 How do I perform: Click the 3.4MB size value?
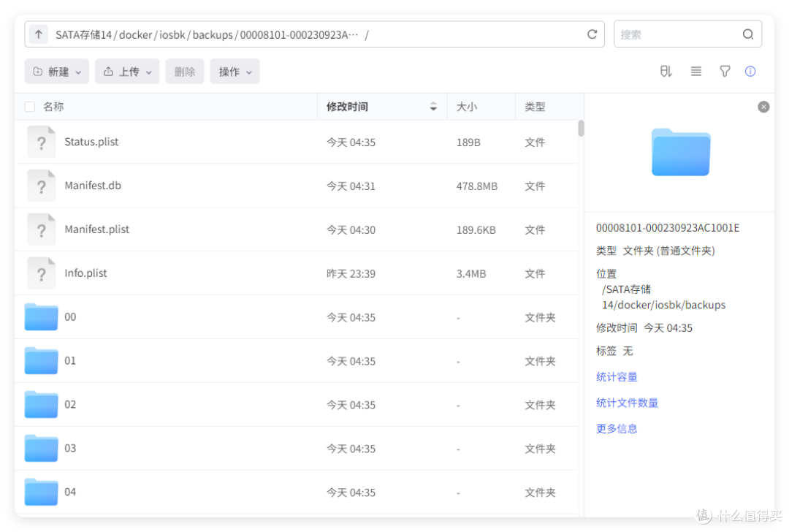pyautogui.click(x=471, y=274)
